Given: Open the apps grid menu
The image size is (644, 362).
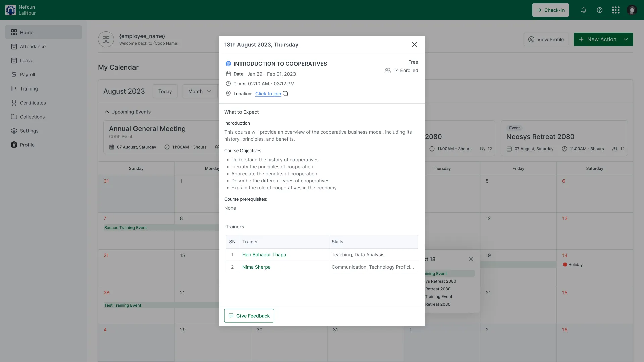Looking at the screenshot, I should click(616, 10).
